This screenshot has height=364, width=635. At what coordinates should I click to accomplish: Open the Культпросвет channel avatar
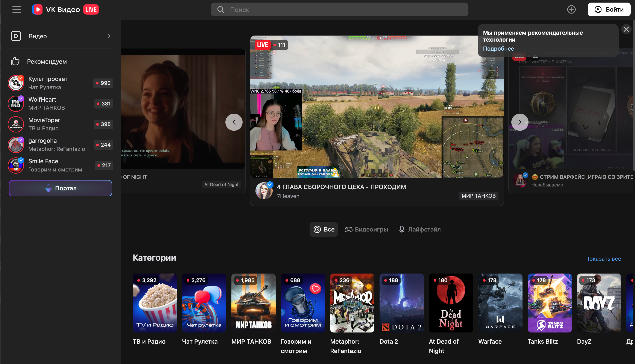click(x=16, y=83)
